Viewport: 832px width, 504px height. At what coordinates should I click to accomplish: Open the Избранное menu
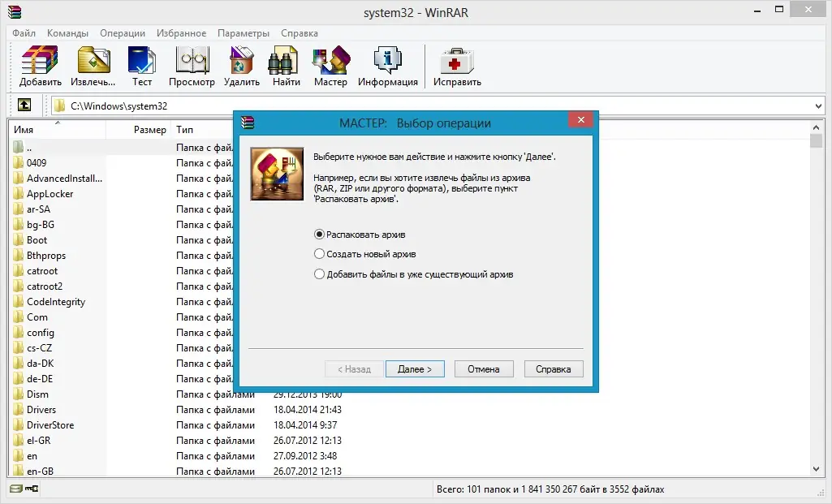point(181,33)
